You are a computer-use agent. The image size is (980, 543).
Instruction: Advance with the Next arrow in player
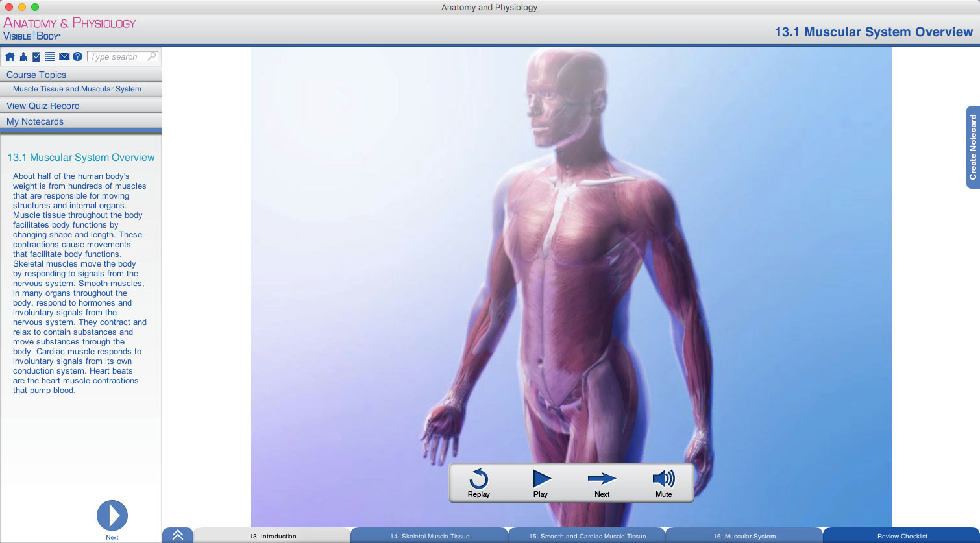[x=602, y=483]
